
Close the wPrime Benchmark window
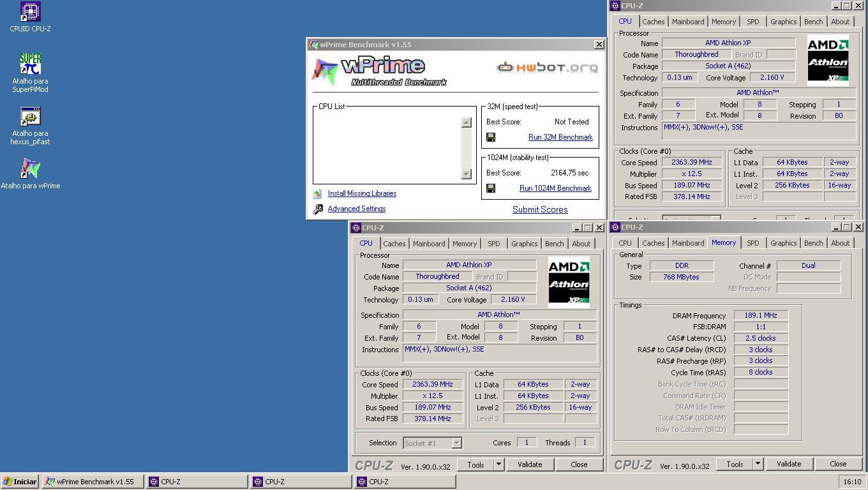coord(599,45)
